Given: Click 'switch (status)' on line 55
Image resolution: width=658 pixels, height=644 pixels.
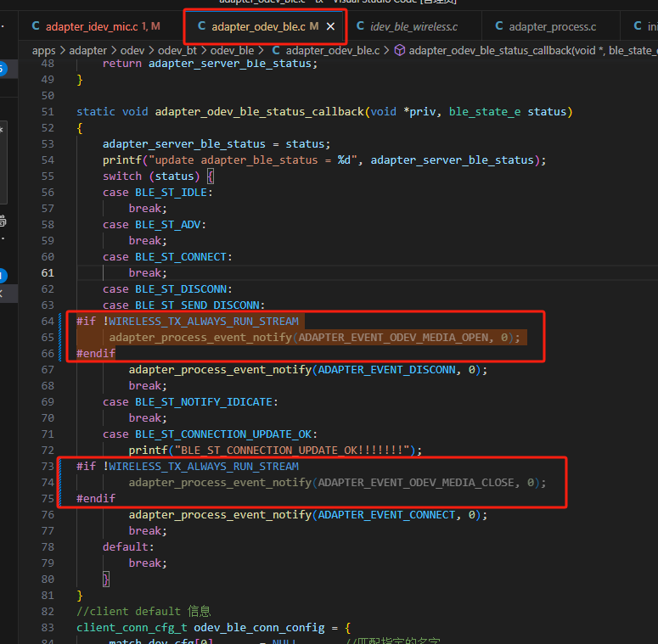Looking at the screenshot, I should 151,176.
